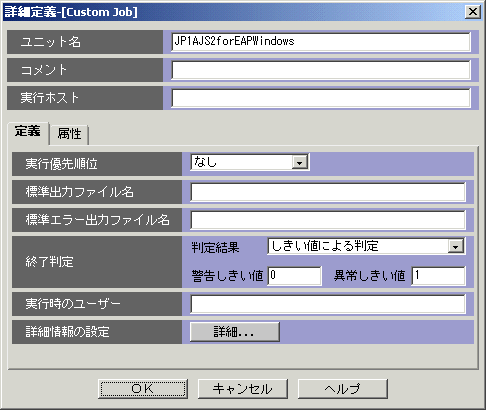Close the 詳細定義 dialog window

(473, 12)
